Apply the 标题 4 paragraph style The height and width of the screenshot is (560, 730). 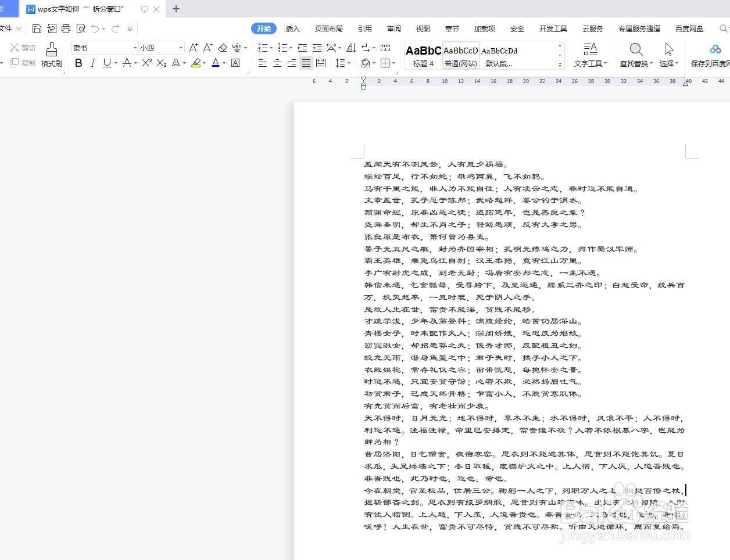pyautogui.click(x=423, y=55)
